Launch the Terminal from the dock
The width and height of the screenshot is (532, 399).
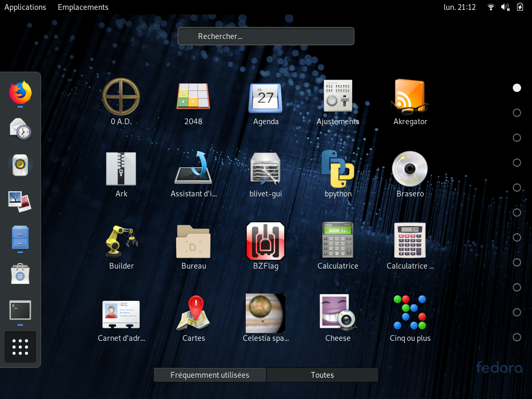[20, 310]
